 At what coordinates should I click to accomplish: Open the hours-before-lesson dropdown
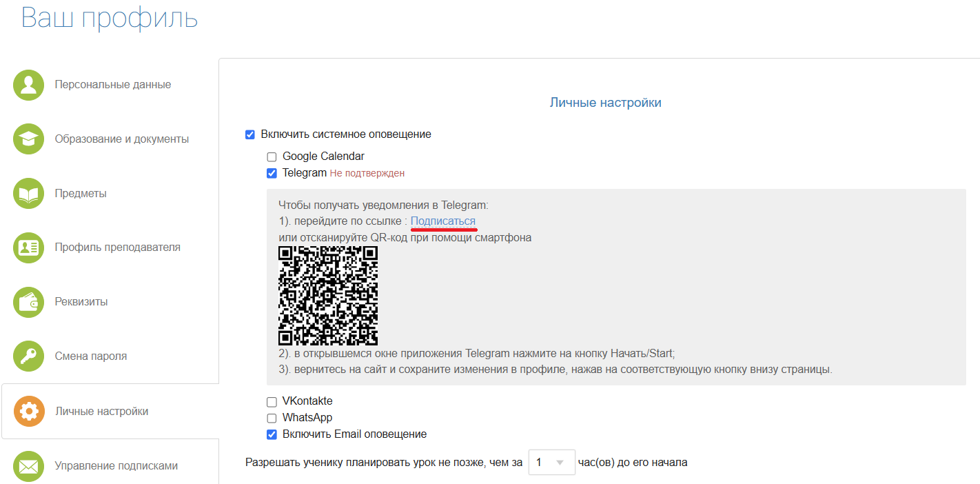(x=552, y=462)
